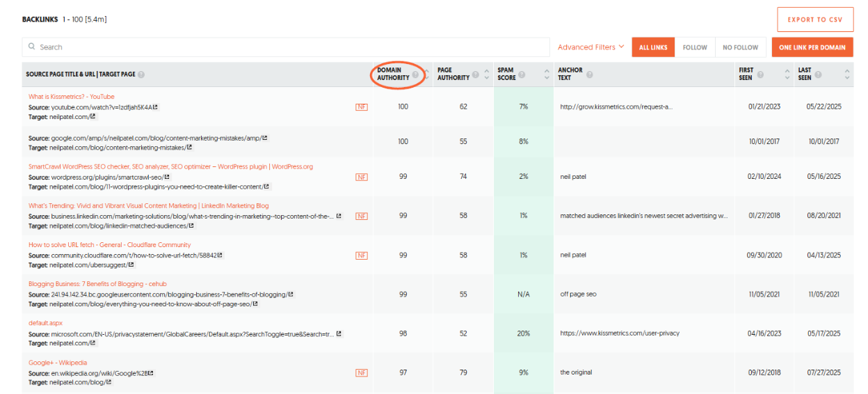Click anchor text 'http://grow.kissmetrics.com/request-a...'
Image resolution: width=868 pixels, height=394 pixels.
click(x=616, y=107)
